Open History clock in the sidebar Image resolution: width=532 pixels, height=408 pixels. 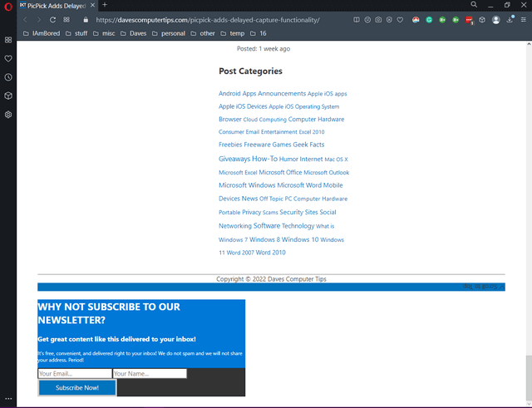pyautogui.click(x=8, y=77)
